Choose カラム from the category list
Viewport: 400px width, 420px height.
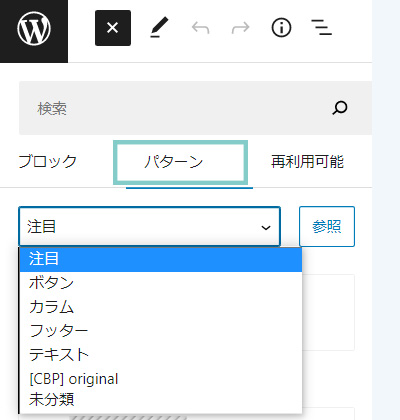tap(161, 307)
